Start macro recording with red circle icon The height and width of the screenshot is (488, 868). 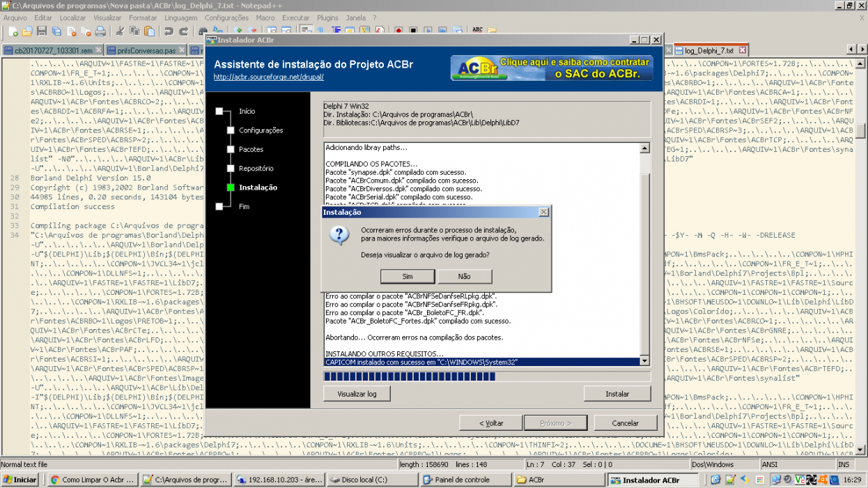[398, 31]
